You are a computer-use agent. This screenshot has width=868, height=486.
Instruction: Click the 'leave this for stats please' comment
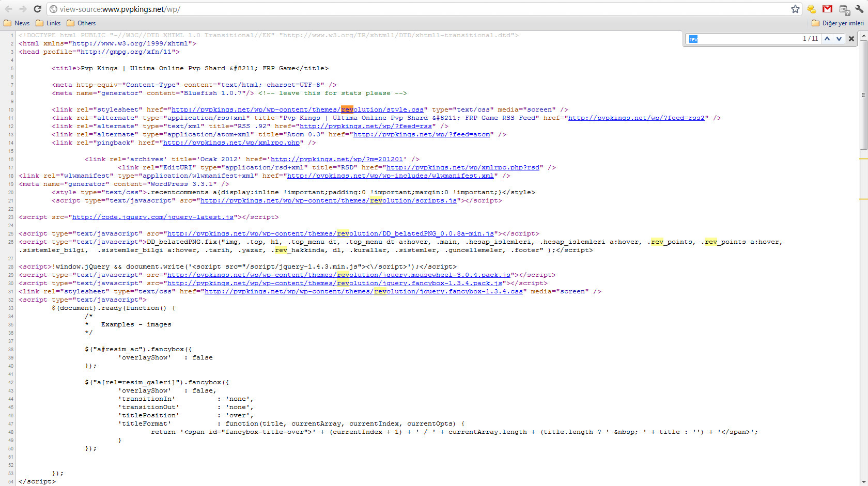(x=333, y=93)
